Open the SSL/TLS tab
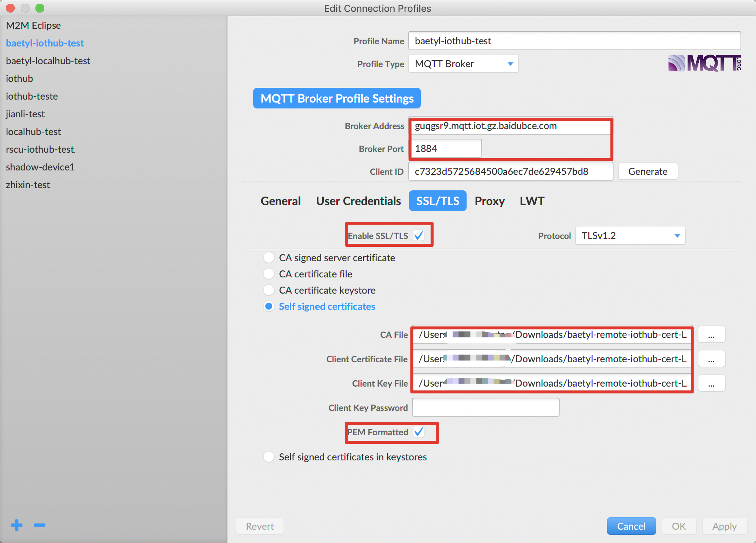This screenshot has height=543, width=756. (438, 201)
